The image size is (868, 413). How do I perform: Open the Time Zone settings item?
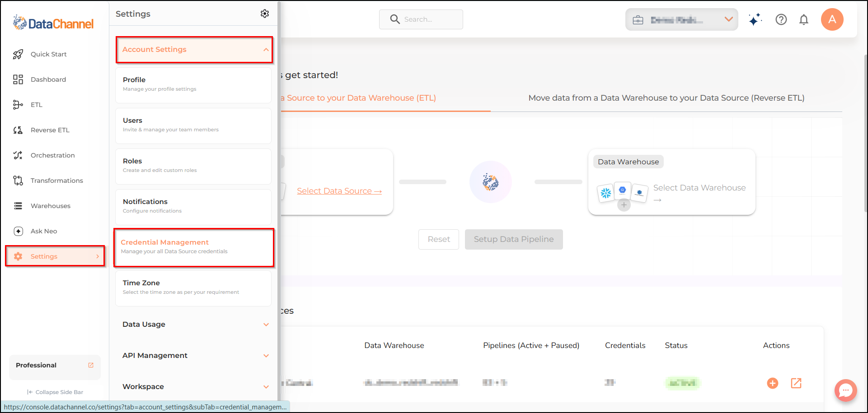[x=193, y=288]
